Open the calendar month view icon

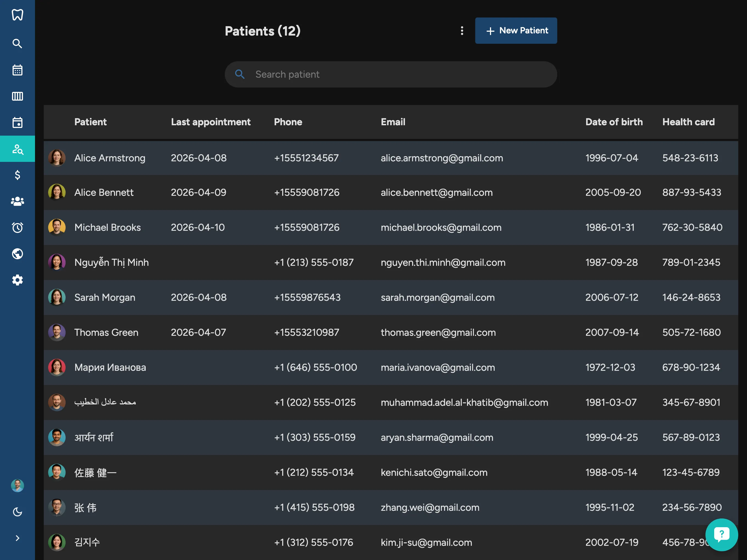17,70
